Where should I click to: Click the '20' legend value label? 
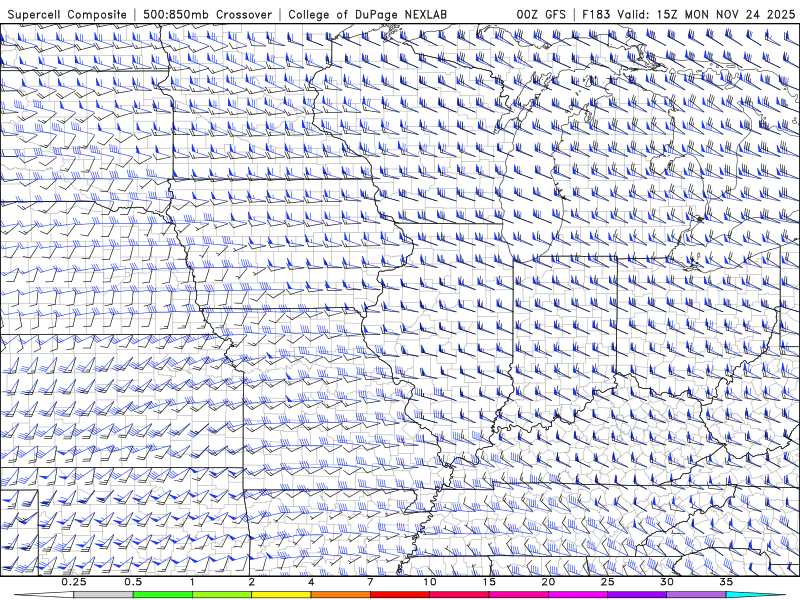548,582
